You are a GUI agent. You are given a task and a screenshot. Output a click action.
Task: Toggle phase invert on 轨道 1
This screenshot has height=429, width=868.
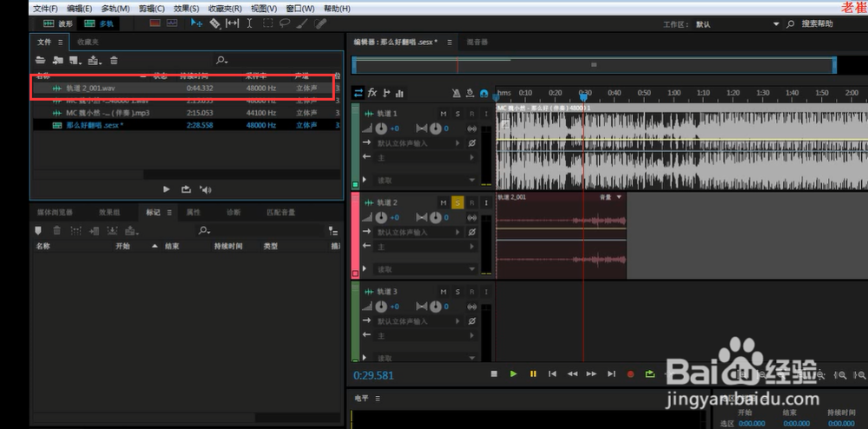coord(471,143)
